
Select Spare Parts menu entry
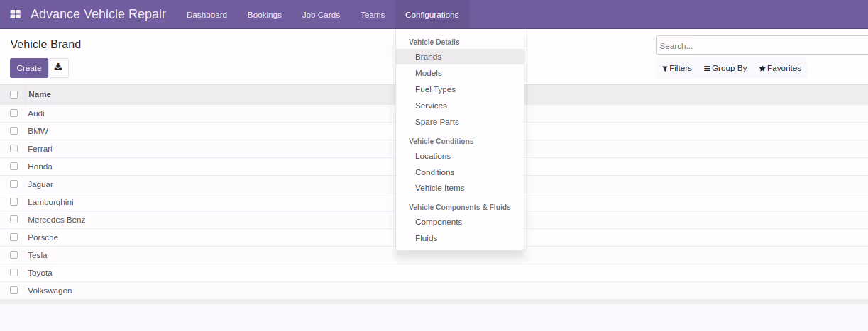(x=460, y=122)
